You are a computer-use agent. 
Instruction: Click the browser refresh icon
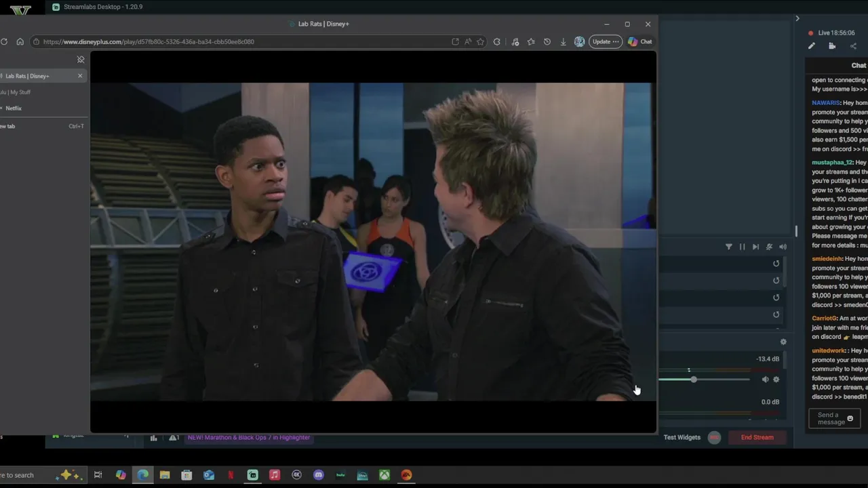coord(4,41)
